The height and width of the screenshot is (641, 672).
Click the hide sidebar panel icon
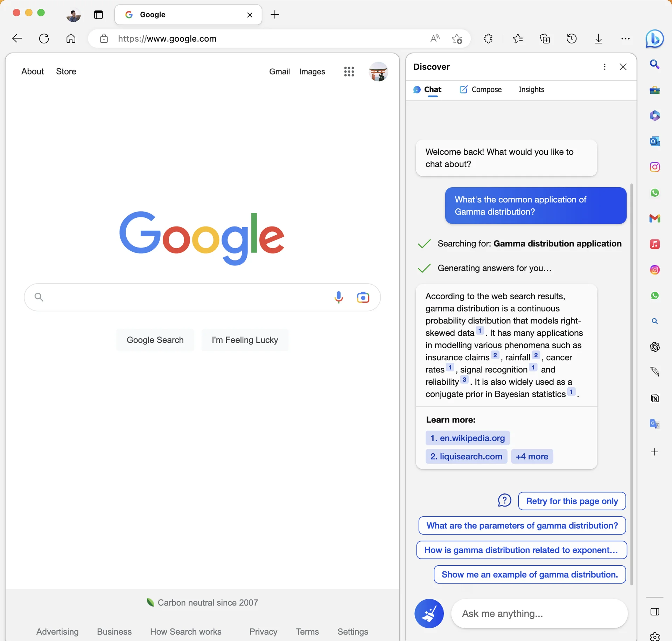click(654, 612)
